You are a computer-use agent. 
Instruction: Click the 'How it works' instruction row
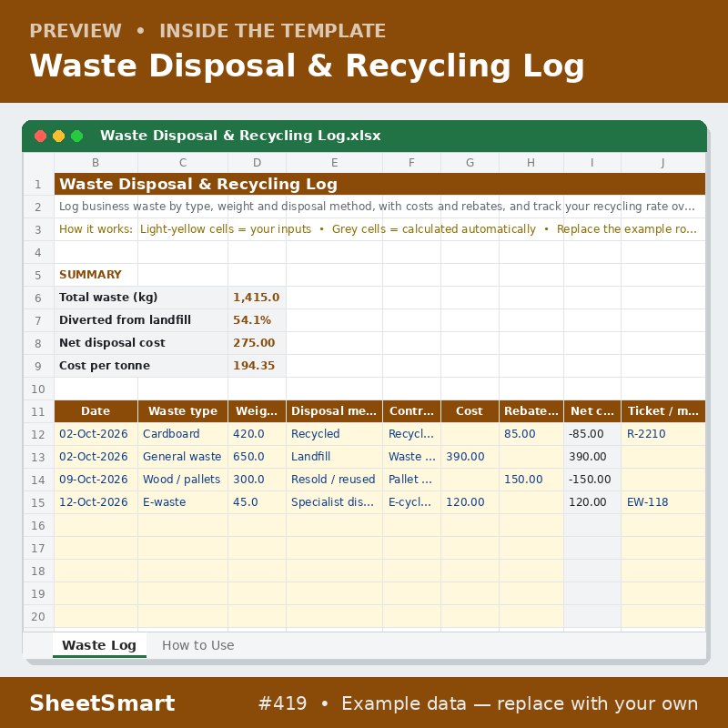tap(379, 229)
